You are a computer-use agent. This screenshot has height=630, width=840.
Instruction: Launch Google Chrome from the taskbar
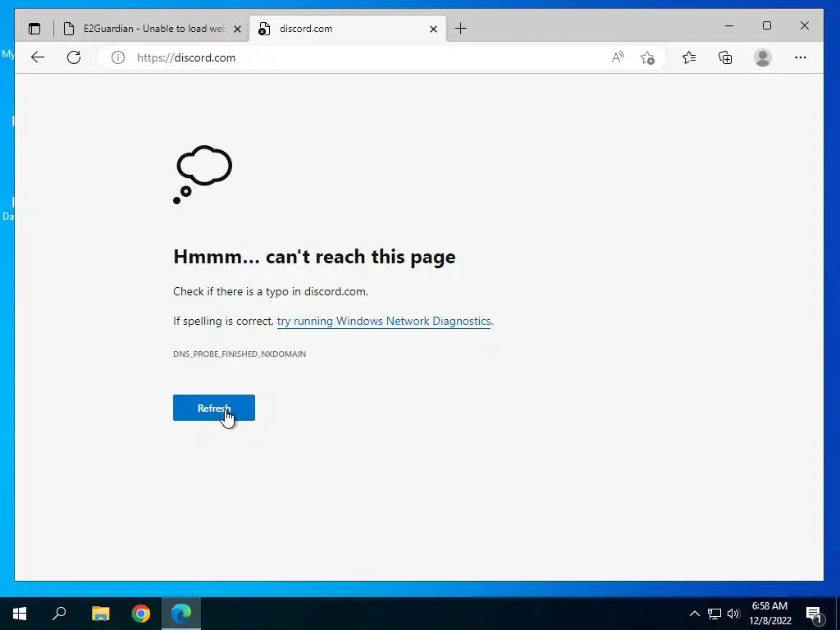pyautogui.click(x=141, y=614)
